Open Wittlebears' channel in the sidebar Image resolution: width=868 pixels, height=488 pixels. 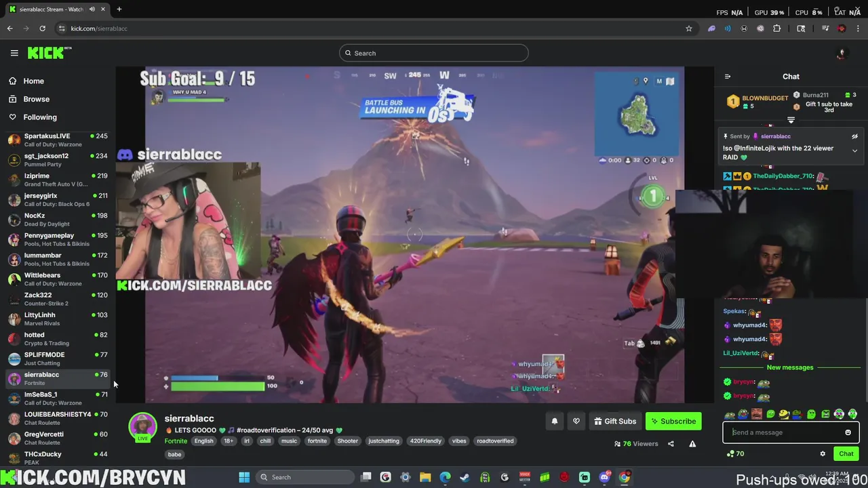pyautogui.click(x=58, y=279)
